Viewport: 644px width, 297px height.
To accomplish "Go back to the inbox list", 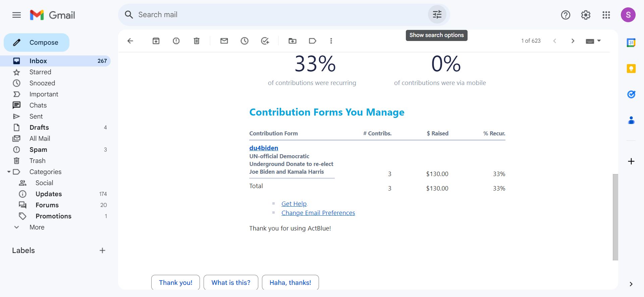I will pos(130,41).
